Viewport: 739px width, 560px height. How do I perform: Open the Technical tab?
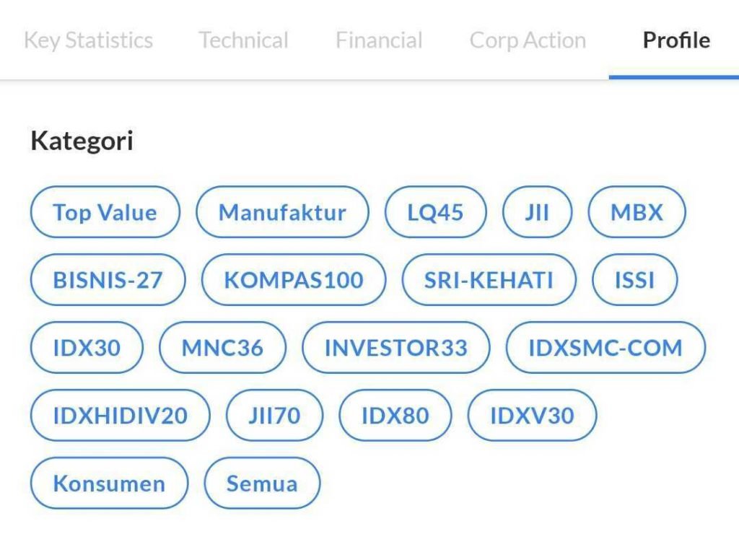click(x=243, y=40)
